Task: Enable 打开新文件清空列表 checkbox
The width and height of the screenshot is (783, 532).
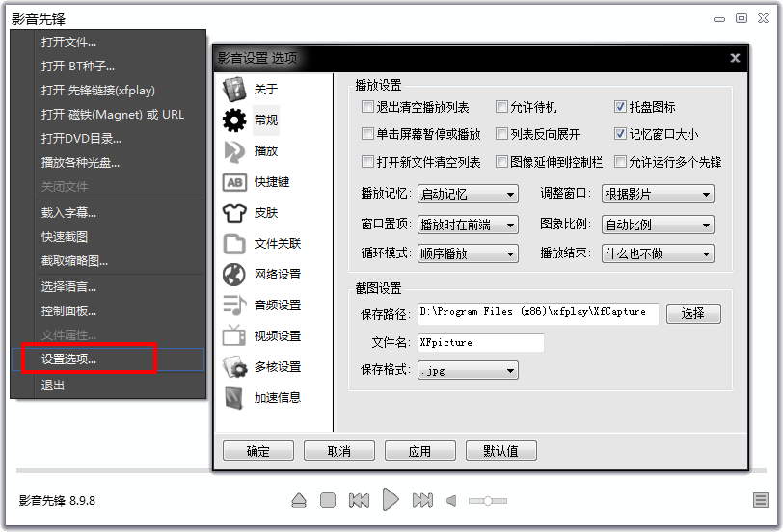Action: 367,162
